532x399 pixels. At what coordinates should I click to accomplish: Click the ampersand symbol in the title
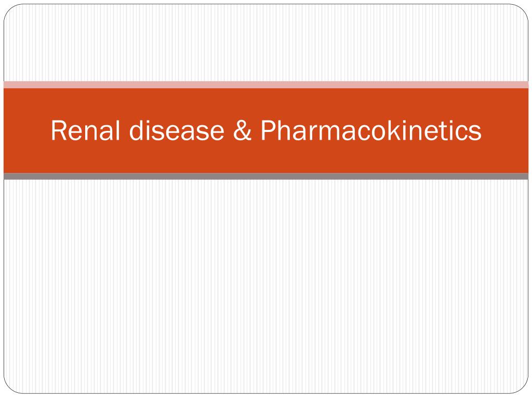(x=242, y=130)
